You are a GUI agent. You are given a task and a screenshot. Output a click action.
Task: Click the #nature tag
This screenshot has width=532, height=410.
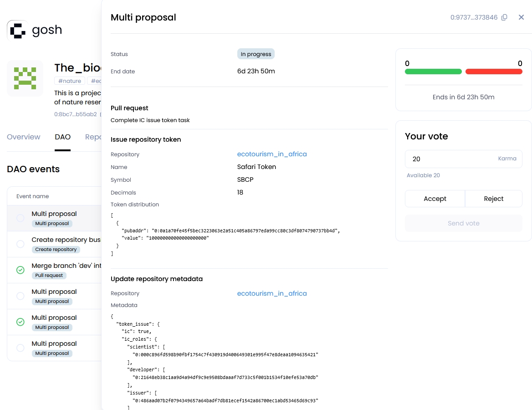(70, 81)
